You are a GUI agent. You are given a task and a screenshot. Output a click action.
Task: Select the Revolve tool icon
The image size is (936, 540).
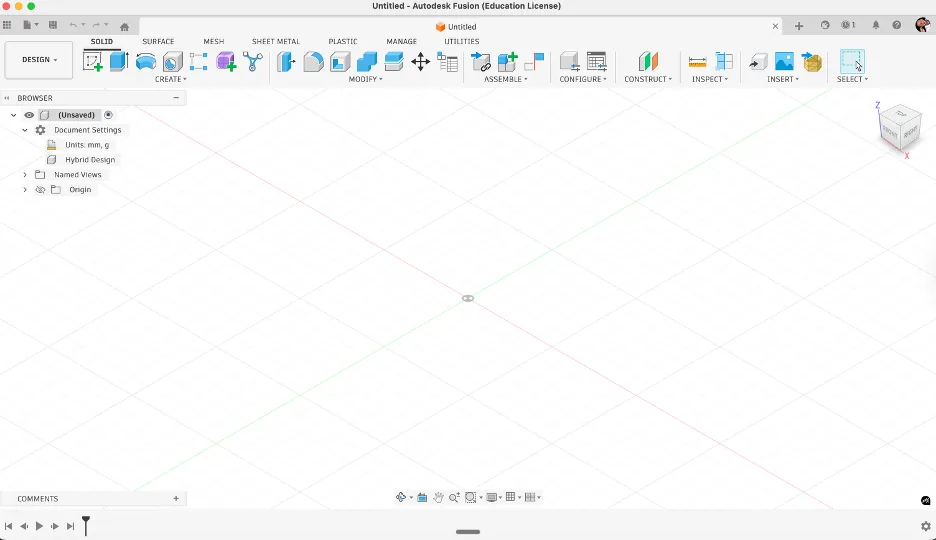146,61
